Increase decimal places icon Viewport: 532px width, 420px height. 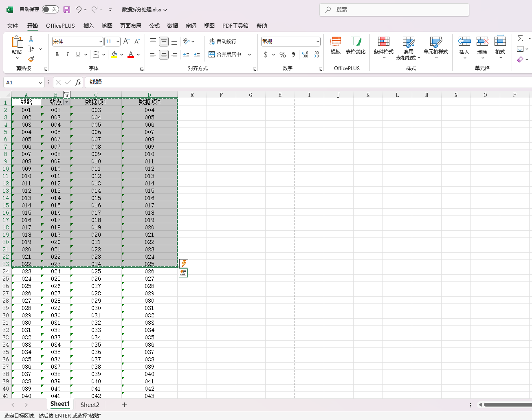(x=305, y=55)
